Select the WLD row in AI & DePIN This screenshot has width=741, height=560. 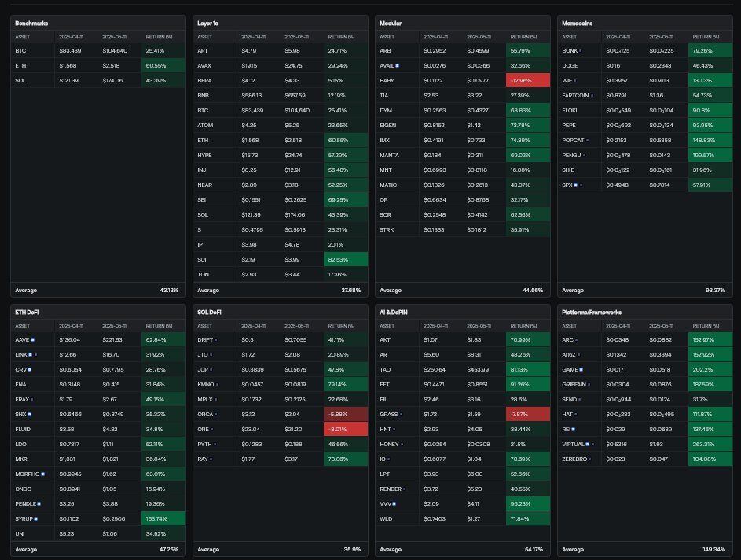click(x=463, y=519)
